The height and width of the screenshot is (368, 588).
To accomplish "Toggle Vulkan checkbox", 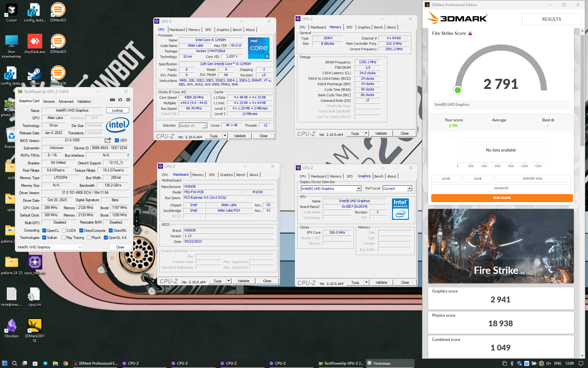I will pyautogui.click(x=44, y=238).
